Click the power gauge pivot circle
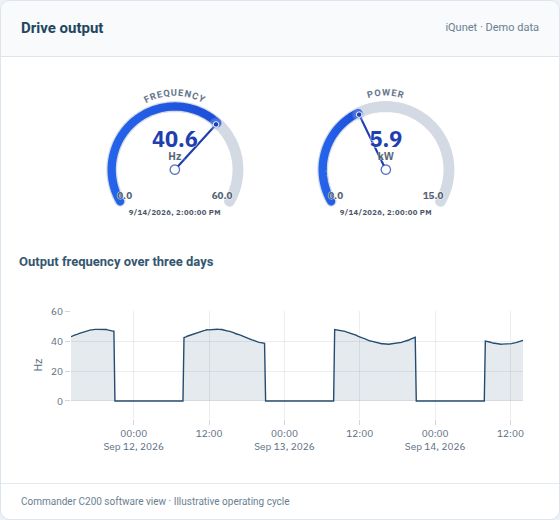Image resolution: width=560 pixels, height=520 pixels. [x=386, y=169]
